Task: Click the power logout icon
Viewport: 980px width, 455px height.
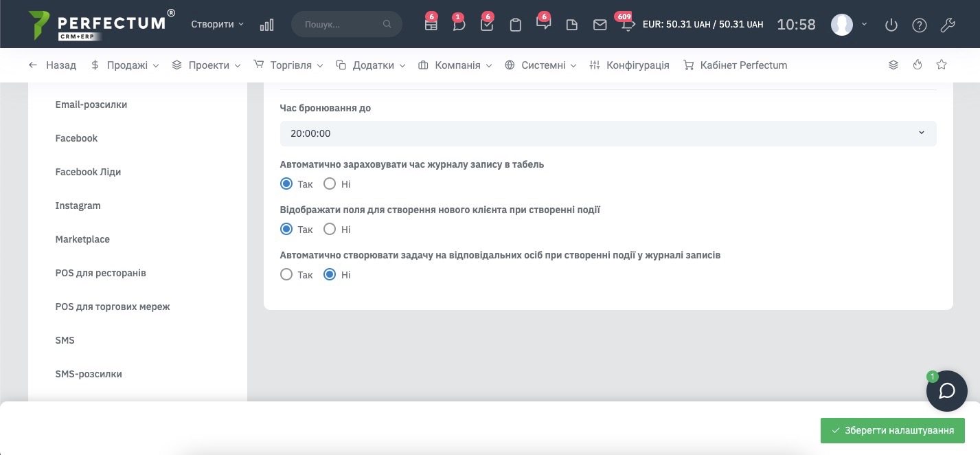Action: (891, 25)
